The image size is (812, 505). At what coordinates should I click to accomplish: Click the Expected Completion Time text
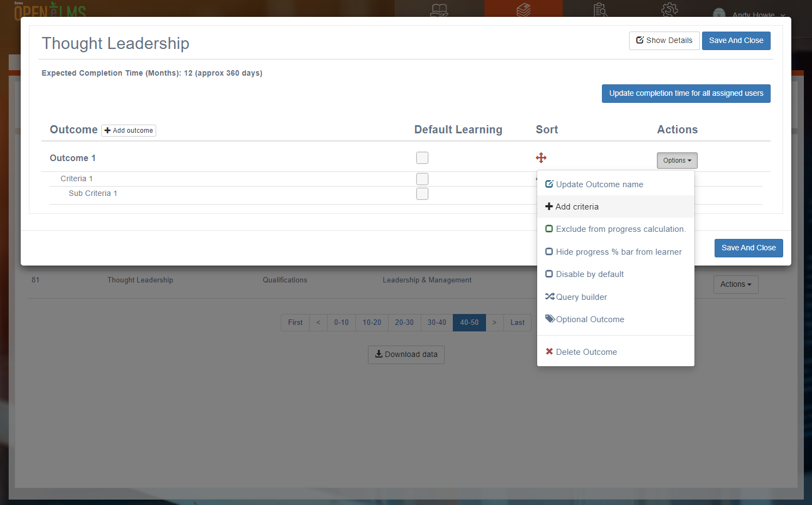tap(152, 73)
